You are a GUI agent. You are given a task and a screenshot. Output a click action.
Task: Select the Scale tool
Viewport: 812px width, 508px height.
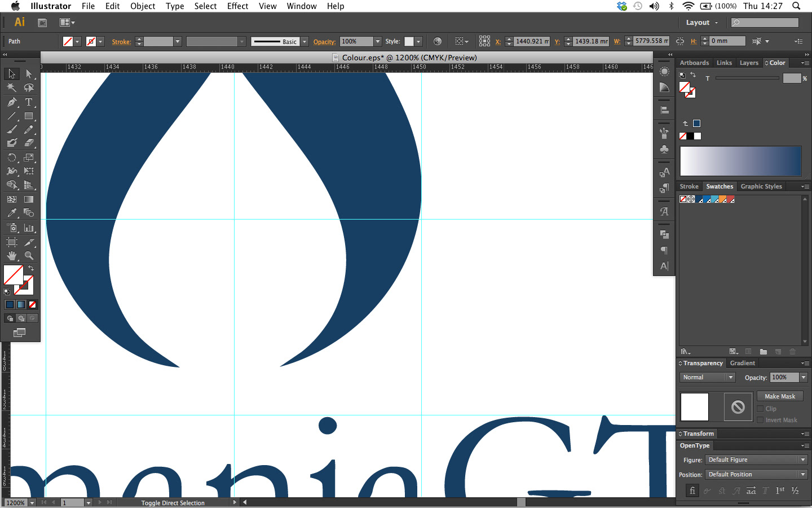click(x=29, y=157)
